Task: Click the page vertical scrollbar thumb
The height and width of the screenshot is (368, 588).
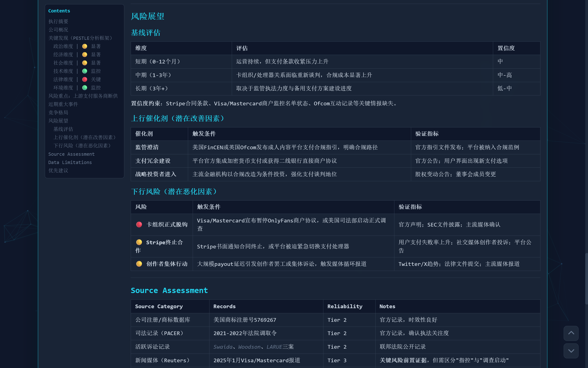Action: [x=586, y=279]
